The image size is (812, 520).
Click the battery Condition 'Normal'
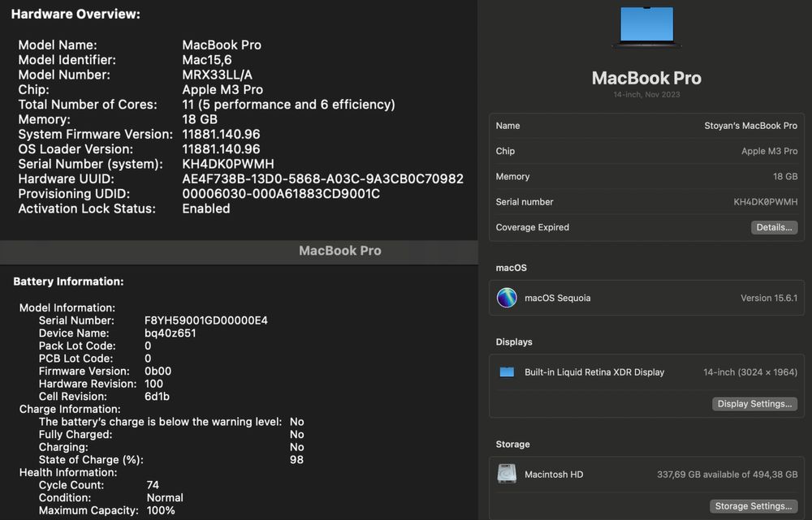point(165,498)
